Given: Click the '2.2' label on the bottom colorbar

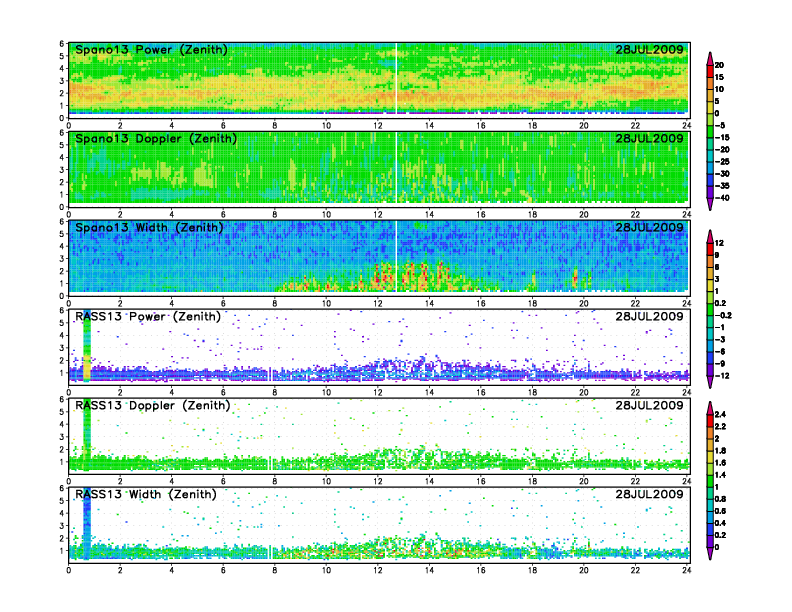Looking at the screenshot, I should tap(720, 427).
